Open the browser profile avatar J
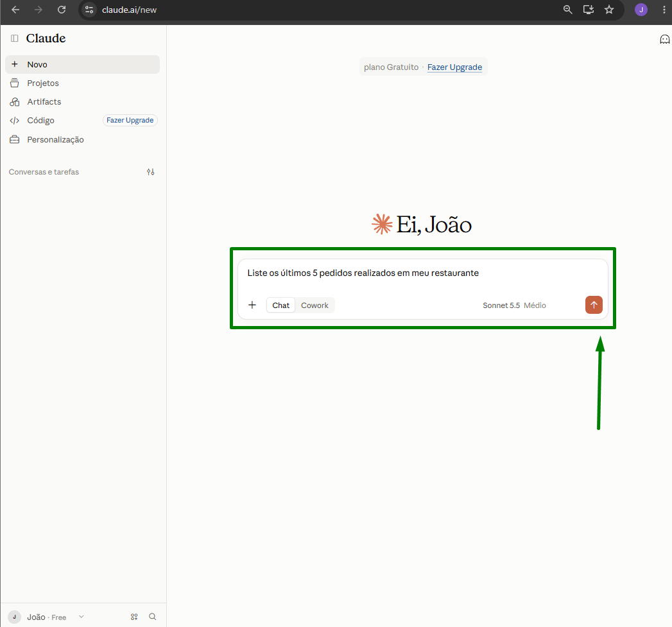The image size is (672, 627). (x=641, y=10)
